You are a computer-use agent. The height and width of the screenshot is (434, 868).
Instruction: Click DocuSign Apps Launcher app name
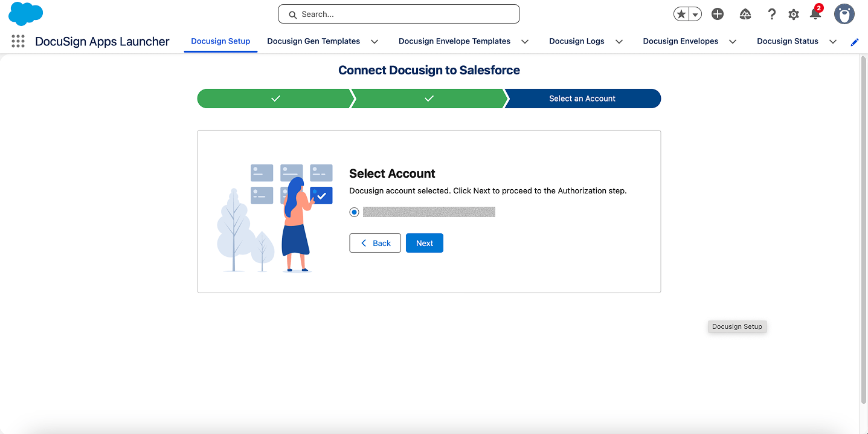pos(102,42)
